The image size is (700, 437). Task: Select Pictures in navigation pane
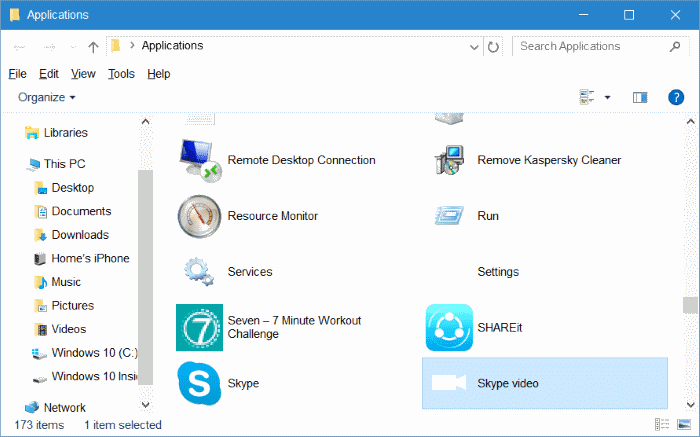point(72,306)
